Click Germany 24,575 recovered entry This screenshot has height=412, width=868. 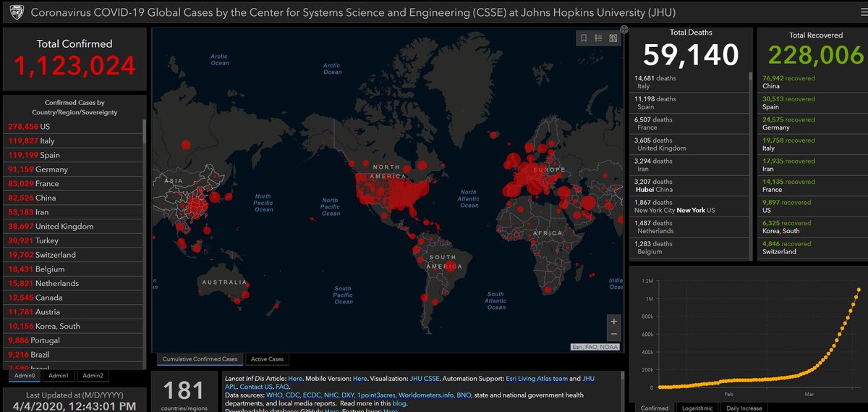tap(811, 123)
